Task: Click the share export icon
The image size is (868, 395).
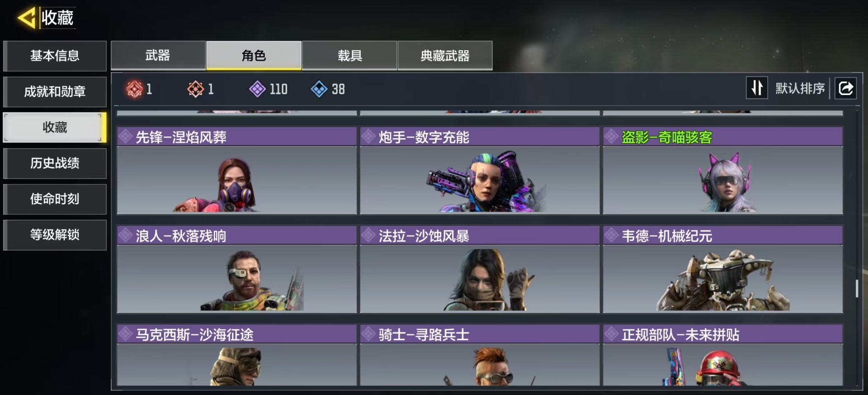Action: click(846, 88)
